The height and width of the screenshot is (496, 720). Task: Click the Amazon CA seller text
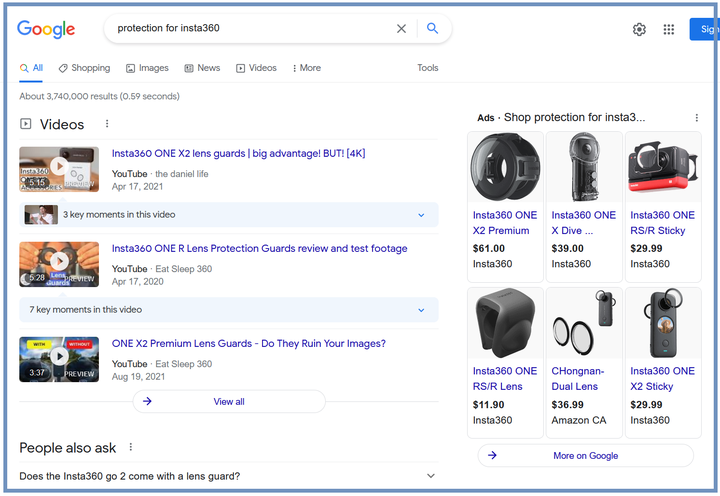coord(579,420)
